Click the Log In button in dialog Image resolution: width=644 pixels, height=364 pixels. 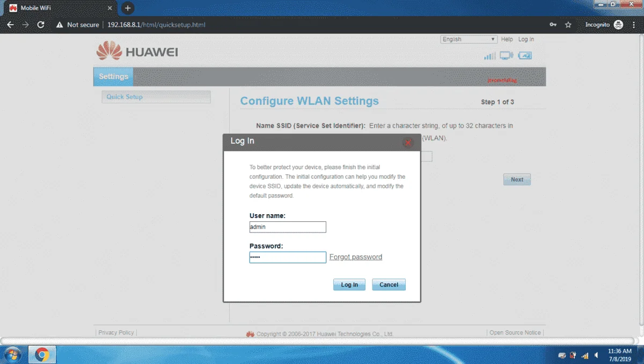[349, 285]
